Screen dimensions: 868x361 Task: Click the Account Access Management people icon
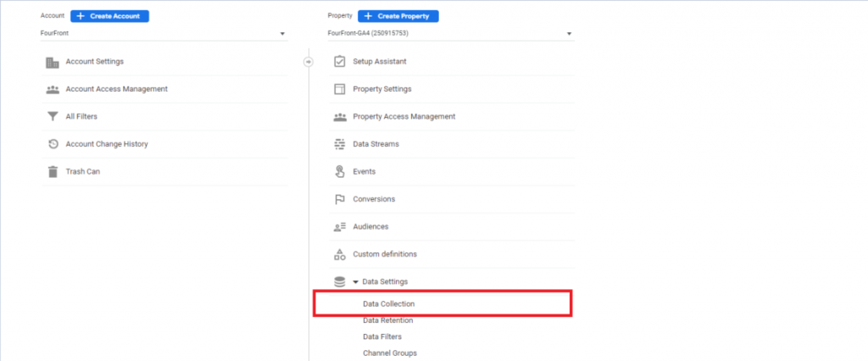(53, 89)
